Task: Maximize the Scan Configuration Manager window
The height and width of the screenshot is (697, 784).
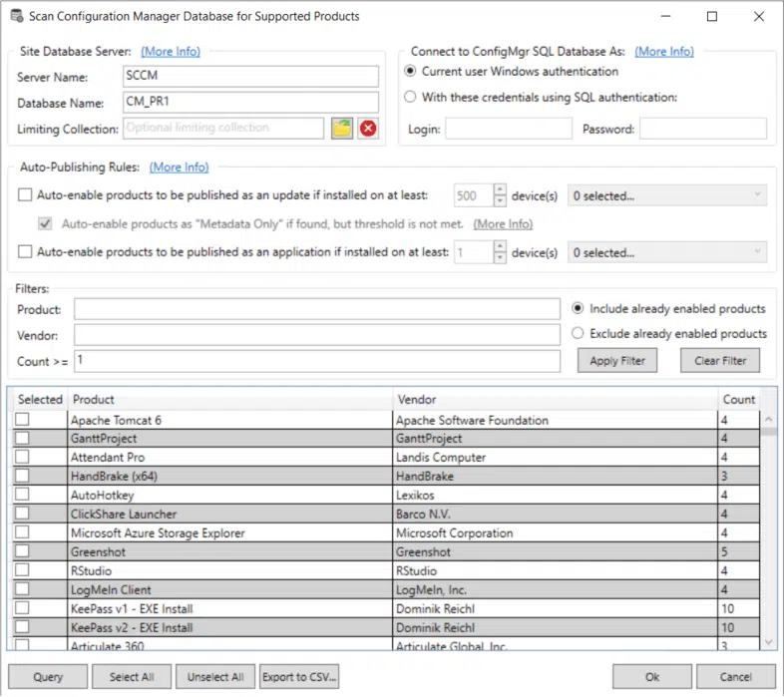Action: pos(712,17)
